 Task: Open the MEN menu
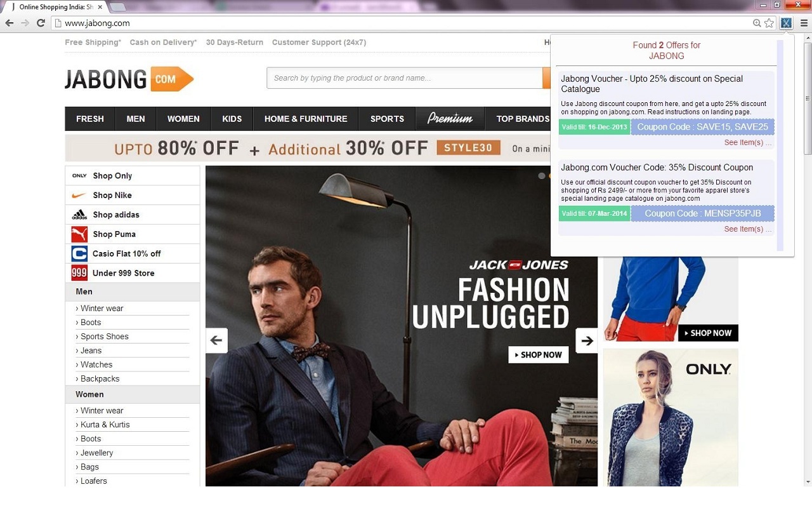tap(136, 119)
